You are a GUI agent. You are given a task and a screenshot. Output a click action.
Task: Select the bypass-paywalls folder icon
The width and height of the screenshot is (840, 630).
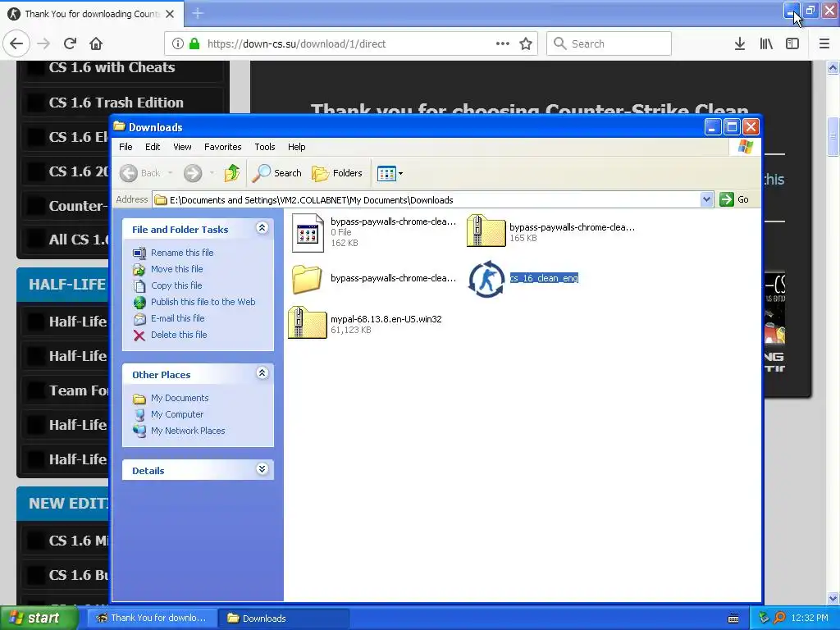click(x=307, y=279)
